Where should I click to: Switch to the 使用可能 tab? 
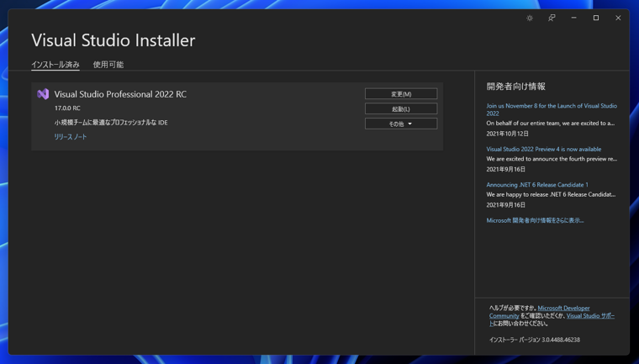(x=108, y=65)
